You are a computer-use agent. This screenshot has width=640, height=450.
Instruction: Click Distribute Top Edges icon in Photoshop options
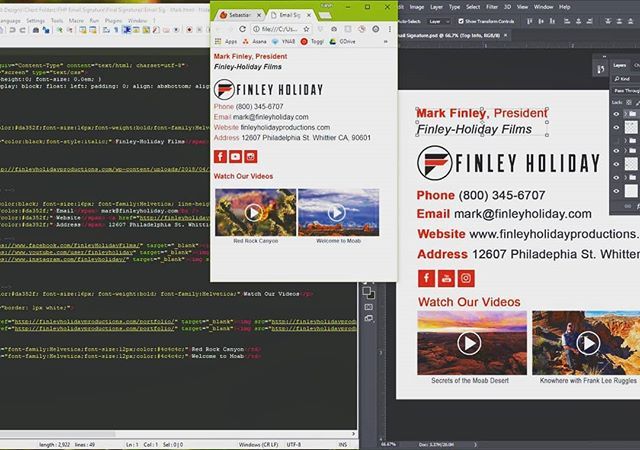click(x=608, y=21)
